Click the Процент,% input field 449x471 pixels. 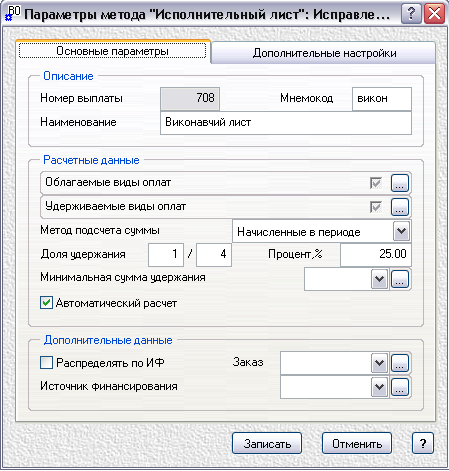(376, 255)
